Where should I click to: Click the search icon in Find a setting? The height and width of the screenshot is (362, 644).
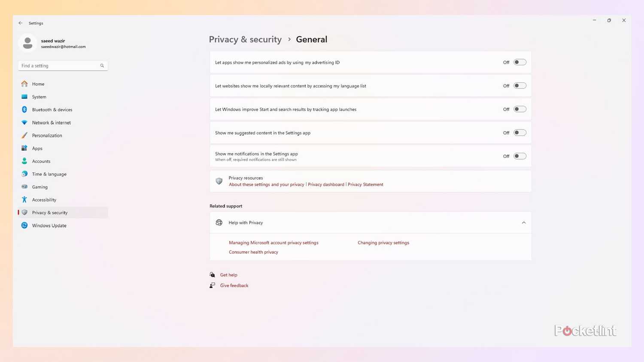(102, 65)
